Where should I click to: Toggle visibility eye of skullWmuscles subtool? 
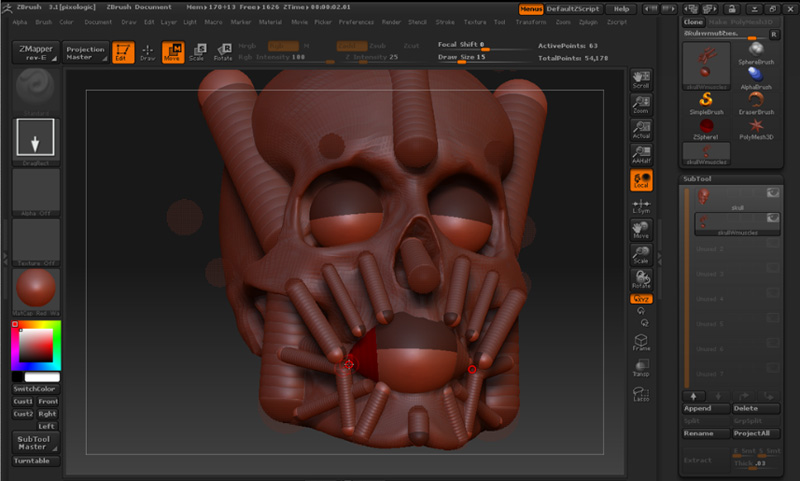pos(772,218)
